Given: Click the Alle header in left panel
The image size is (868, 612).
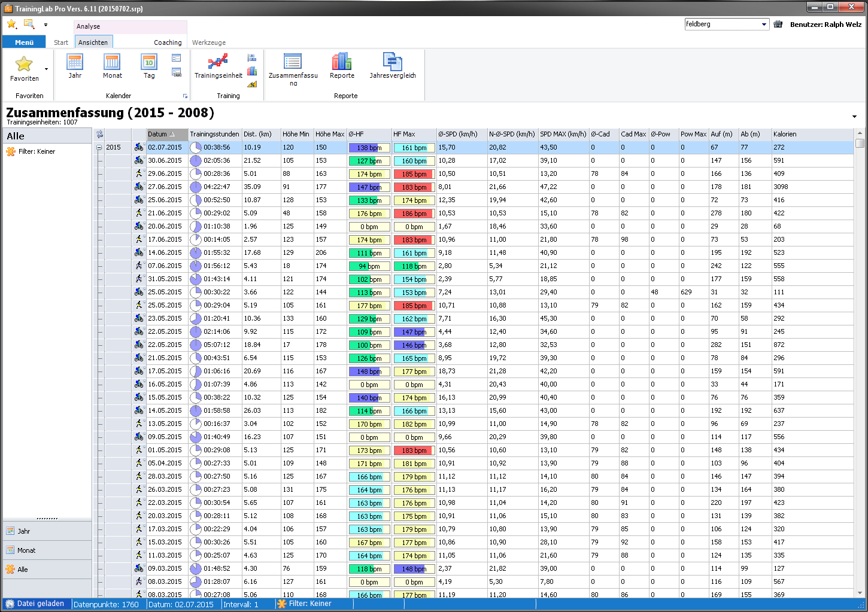Looking at the screenshot, I should (47, 136).
